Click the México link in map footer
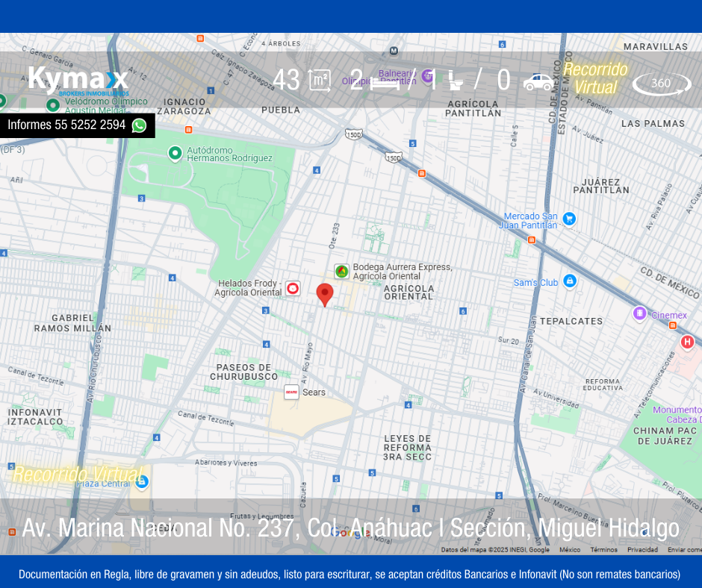This screenshot has height=588, width=702. pos(570,549)
